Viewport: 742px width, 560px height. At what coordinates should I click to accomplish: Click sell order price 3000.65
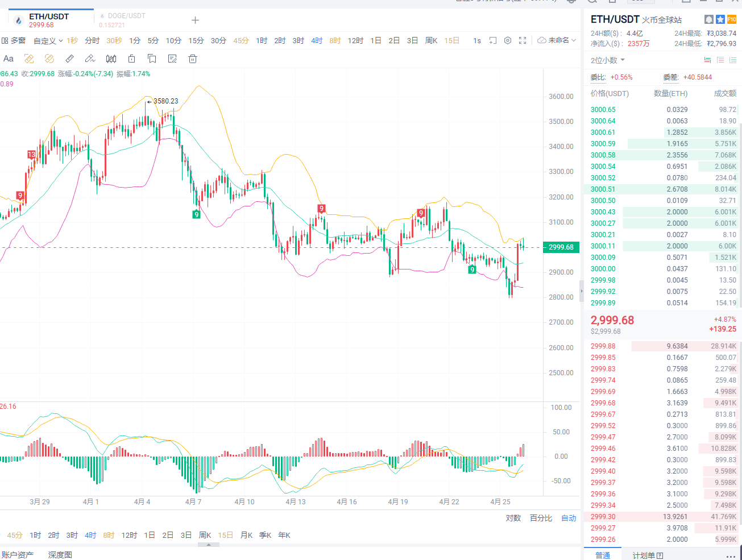pyautogui.click(x=603, y=110)
